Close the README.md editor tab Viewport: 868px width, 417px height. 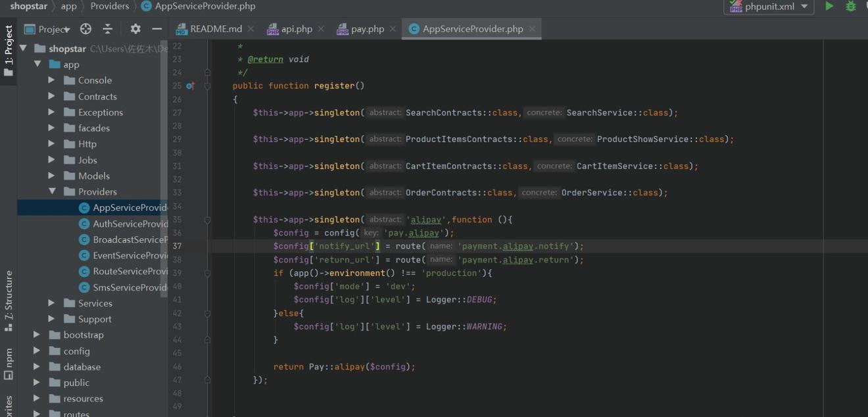click(x=251, y=29)
